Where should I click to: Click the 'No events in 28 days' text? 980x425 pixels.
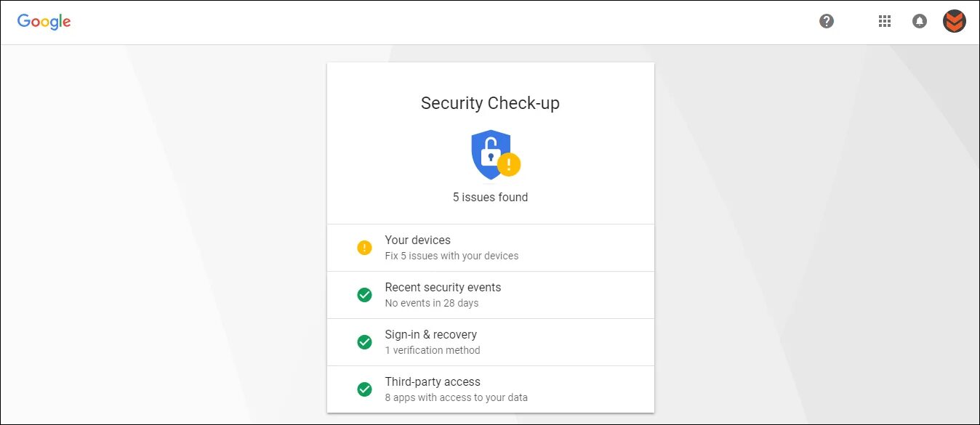coord(432,303)
